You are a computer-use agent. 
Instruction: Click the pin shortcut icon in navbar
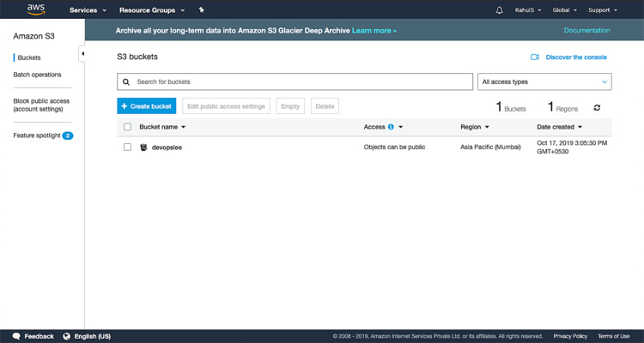(201, 10)
